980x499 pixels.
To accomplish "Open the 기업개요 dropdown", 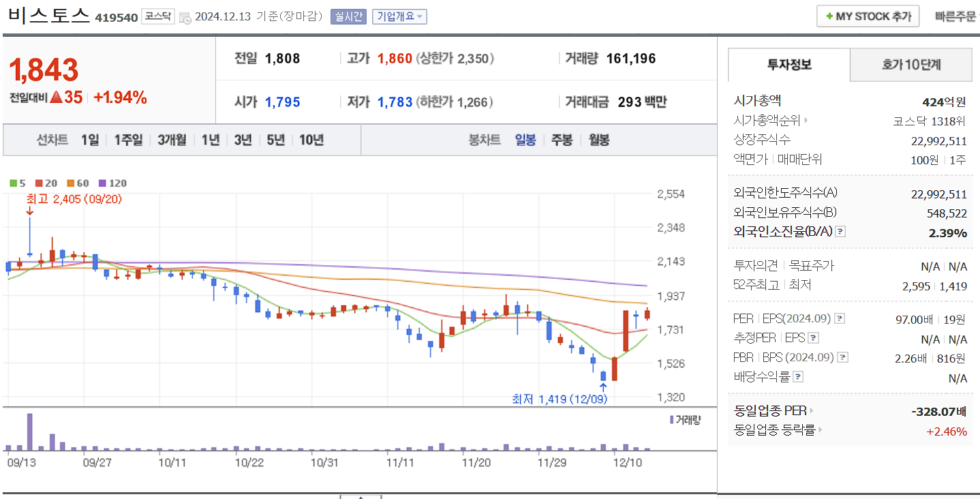I will tap(399, 16).
